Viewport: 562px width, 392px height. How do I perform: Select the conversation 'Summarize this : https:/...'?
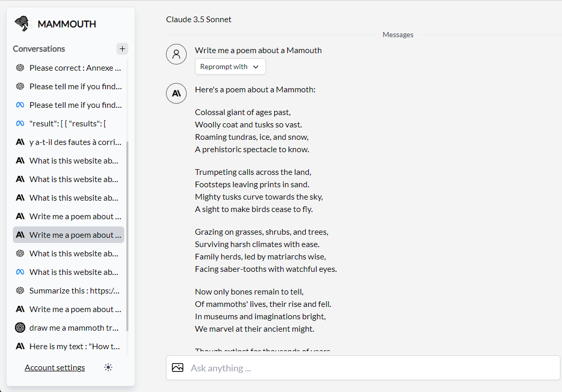coord(72,290)
